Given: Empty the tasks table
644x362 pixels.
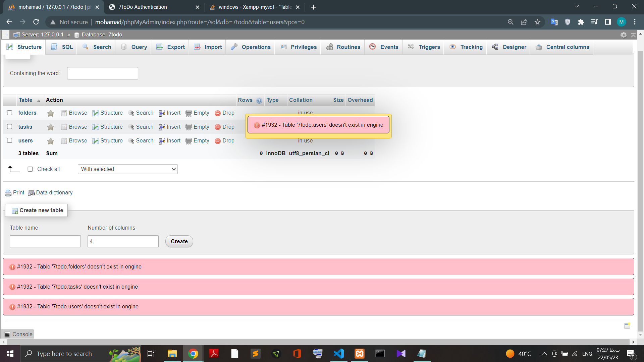Looking at the screenshot, I should [198, 127].
